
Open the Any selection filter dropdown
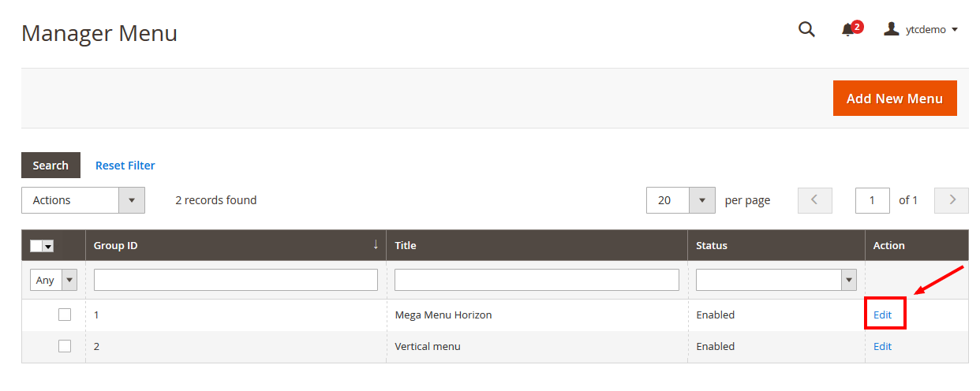pos(54,280)
